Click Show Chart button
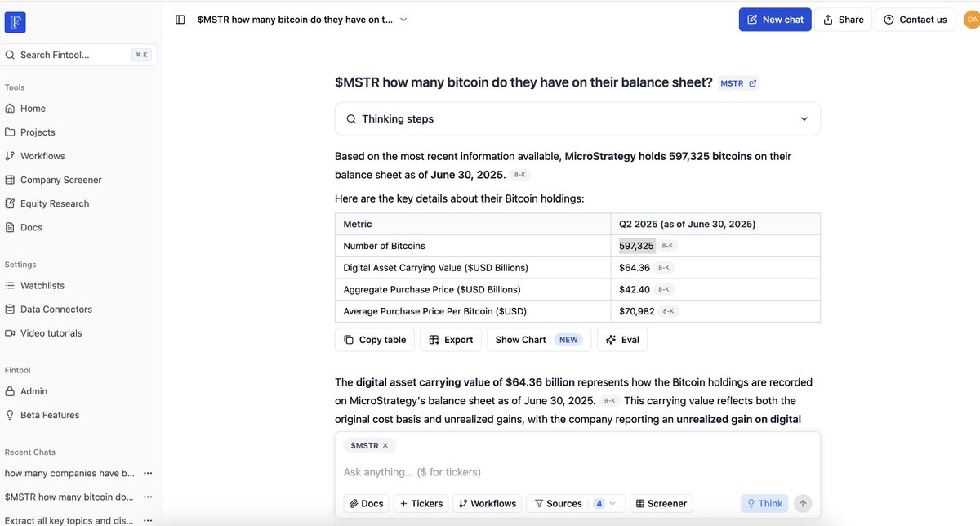The width and height of the screenshot is (980, 526). [x=540, y=340]
